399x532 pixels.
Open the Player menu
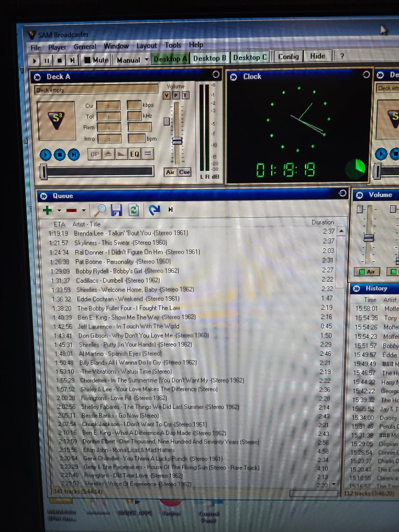(57, 47)
